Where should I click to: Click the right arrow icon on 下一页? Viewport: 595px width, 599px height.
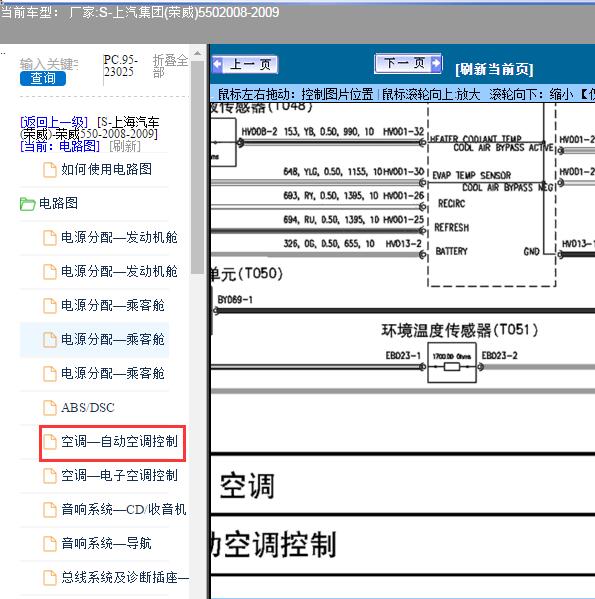tap(436, 63)
